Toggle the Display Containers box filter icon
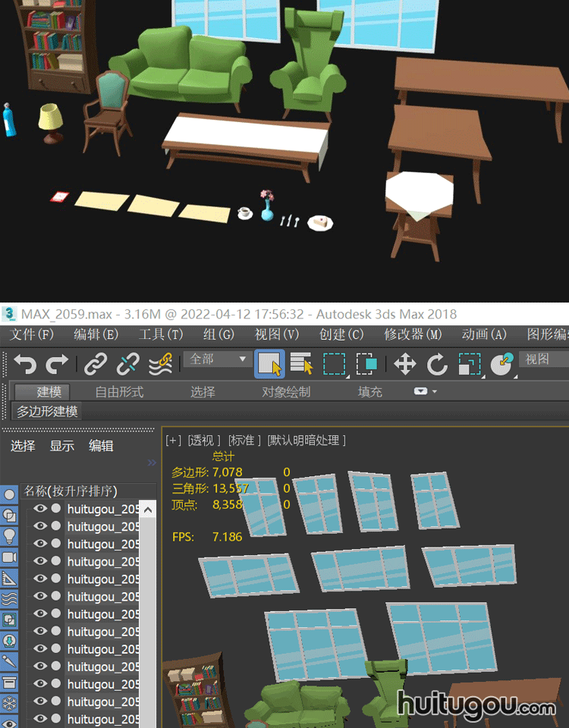569x728 pixels. coord(9,682)
